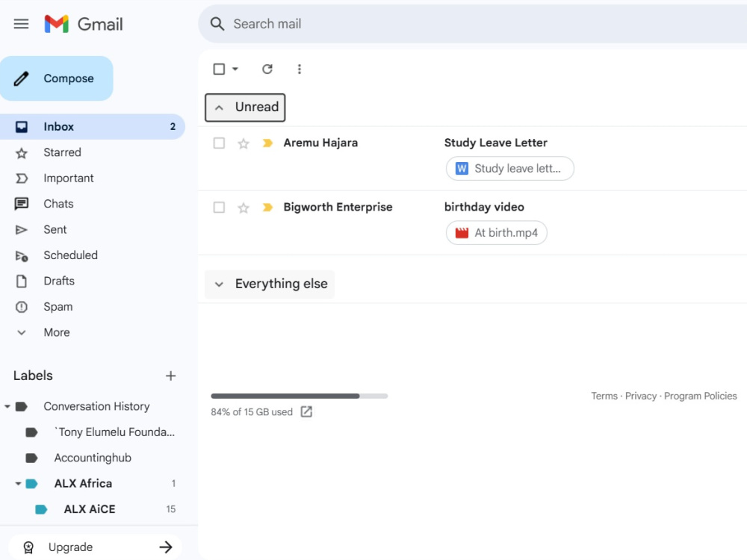
Task: Toggle importance marker on Study Leave Letter email
Action: click(x=267, y=143)
